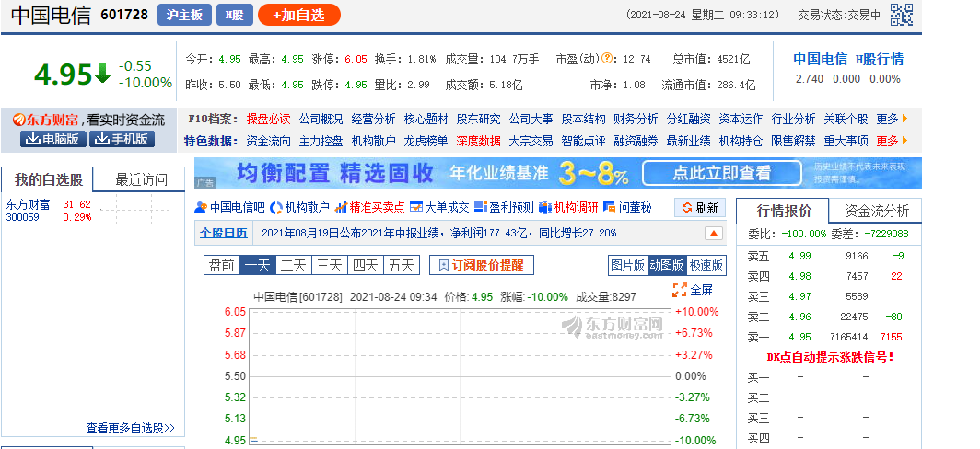The height and width of the screenshot is (449, 980).
Task: Expand chart with 全屏 fullscreen icon
Action: click(693, 290)
